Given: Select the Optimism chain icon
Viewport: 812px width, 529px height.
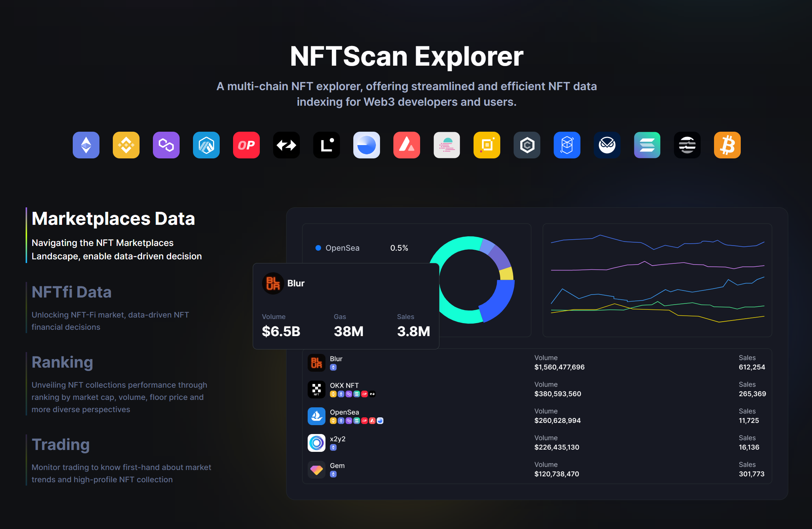Looking at the screenshot, I should coord(246,145).
